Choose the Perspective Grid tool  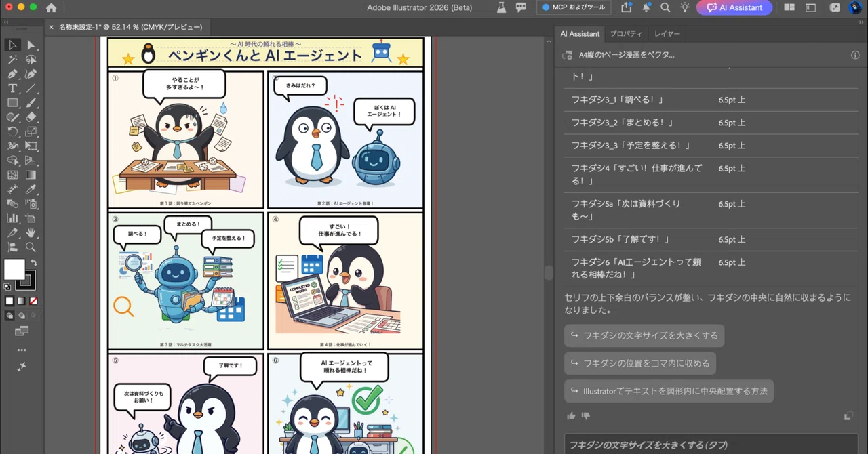(31, 161)
